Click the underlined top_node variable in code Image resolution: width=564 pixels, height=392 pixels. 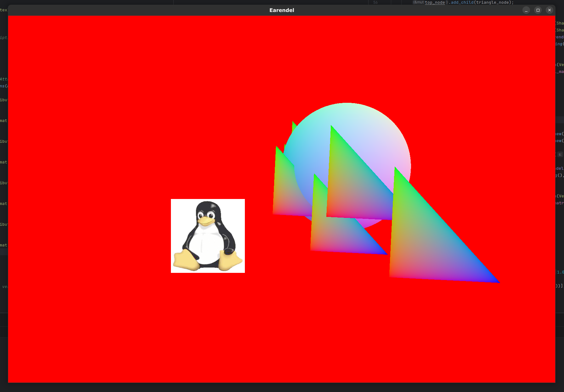tap(435, 3)
